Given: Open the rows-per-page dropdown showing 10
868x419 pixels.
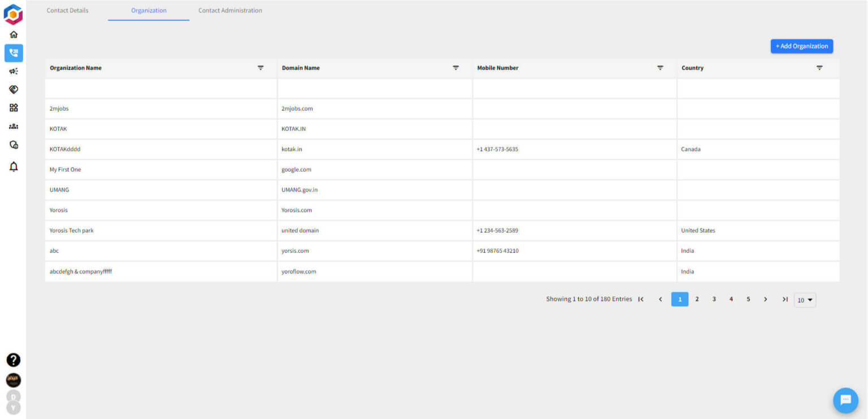Looking at the screenshot, I should point(805,300).
